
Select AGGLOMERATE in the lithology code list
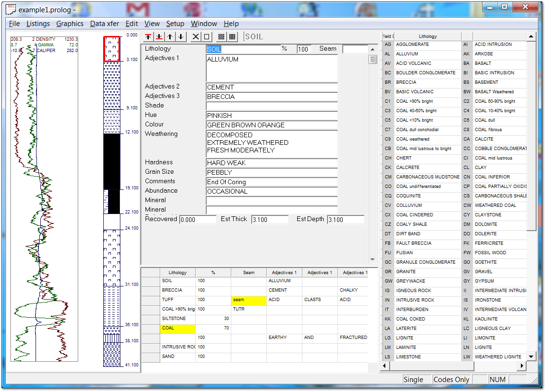coord(412,45)
